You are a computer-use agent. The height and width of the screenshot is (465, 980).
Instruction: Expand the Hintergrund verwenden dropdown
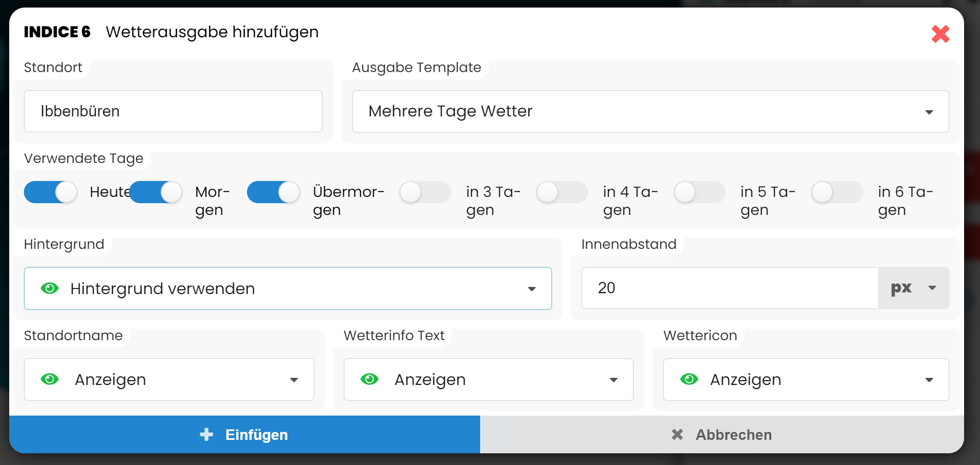coord(288,288)
